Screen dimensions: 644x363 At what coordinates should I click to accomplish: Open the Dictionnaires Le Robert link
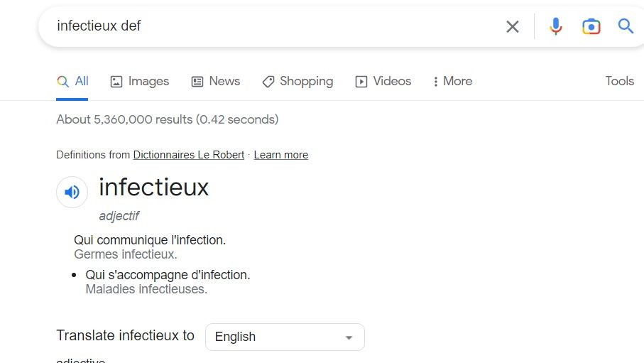click(188, 155)
